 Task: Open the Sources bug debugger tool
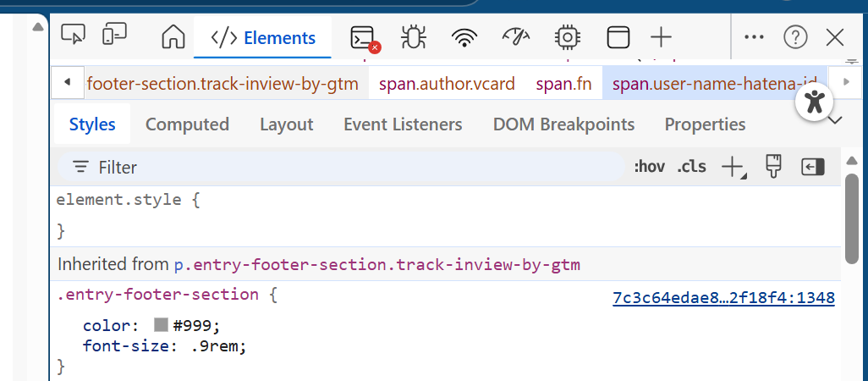tap(414, 37)
